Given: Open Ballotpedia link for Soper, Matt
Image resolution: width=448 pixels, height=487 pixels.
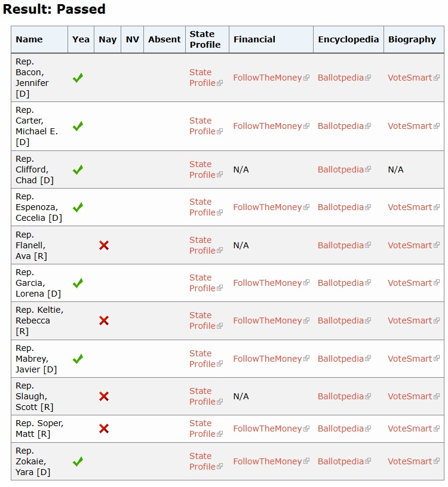Looking at the screenshot, I should pos(344,429).
